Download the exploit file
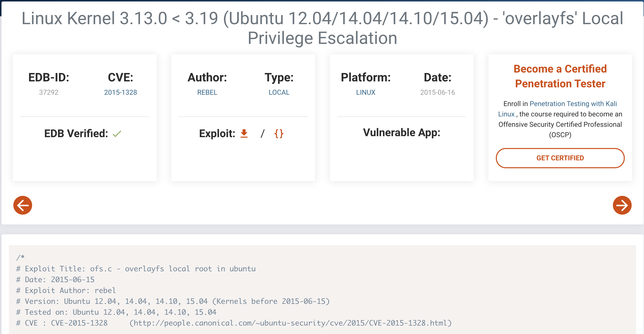The image size is (644, 334). (x=244, y=133)
